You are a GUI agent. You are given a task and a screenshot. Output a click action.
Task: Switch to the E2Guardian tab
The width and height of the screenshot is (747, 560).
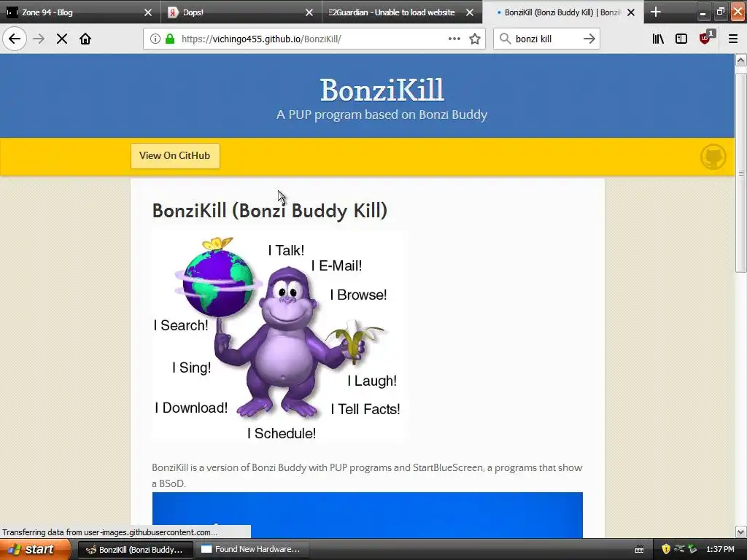click(402, 12)
